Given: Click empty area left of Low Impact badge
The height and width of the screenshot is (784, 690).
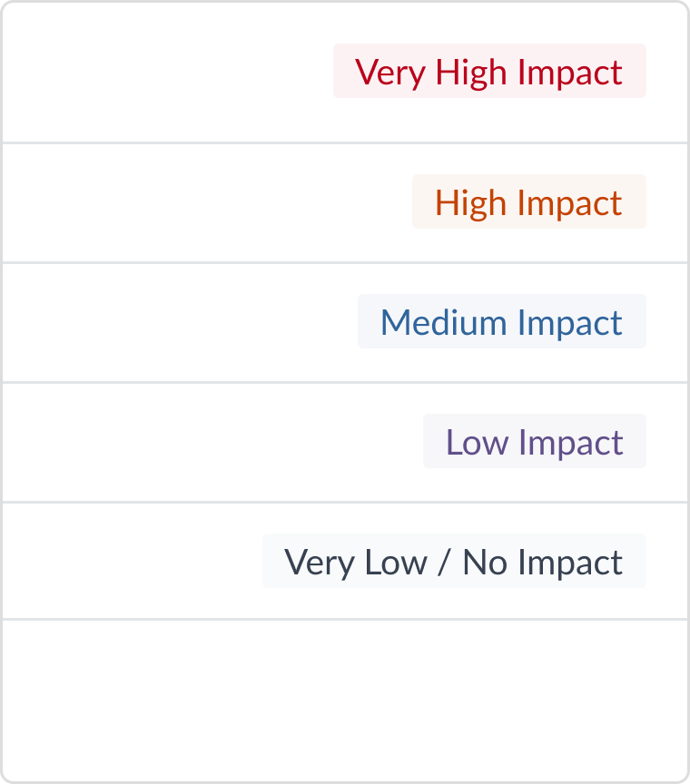Looking at the screenshot, I should point(209,442).
